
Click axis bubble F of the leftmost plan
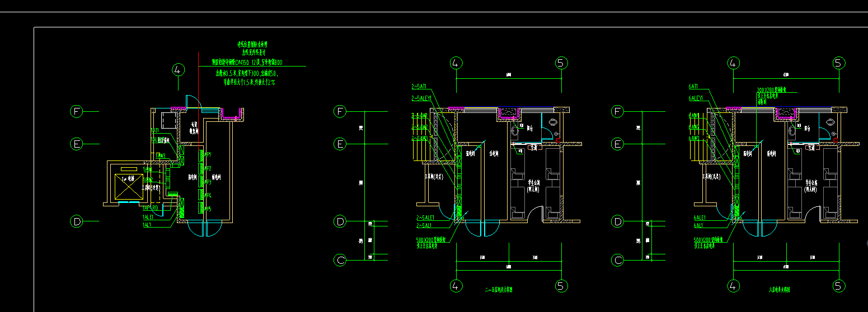coord(77,111)
